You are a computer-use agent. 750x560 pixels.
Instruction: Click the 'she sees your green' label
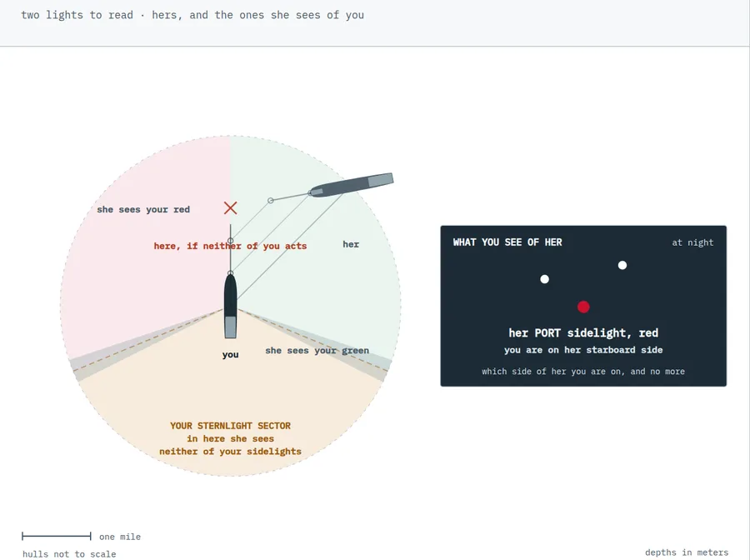pos(317,351)
